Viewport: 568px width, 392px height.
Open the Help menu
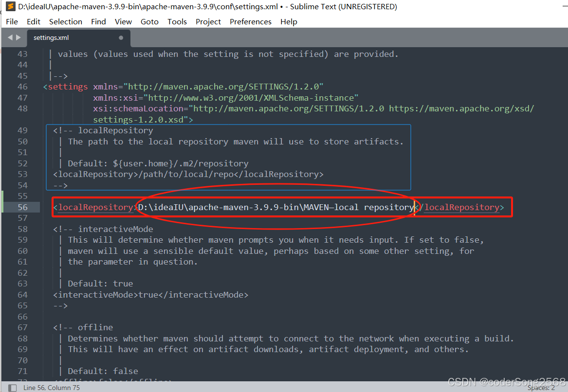[x=288, y=22]
